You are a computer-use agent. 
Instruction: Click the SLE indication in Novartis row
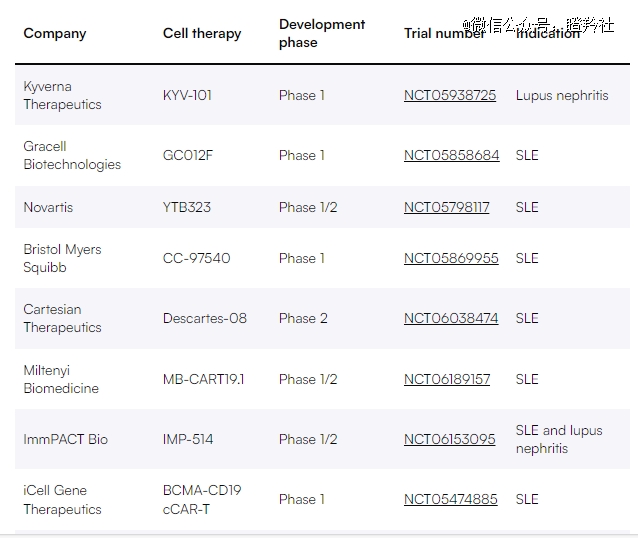(527, 207)
